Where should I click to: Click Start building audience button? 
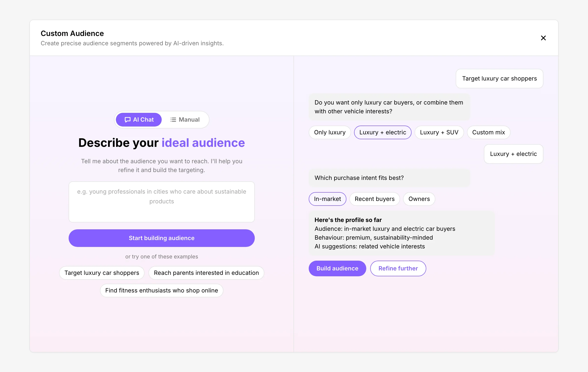162,238
